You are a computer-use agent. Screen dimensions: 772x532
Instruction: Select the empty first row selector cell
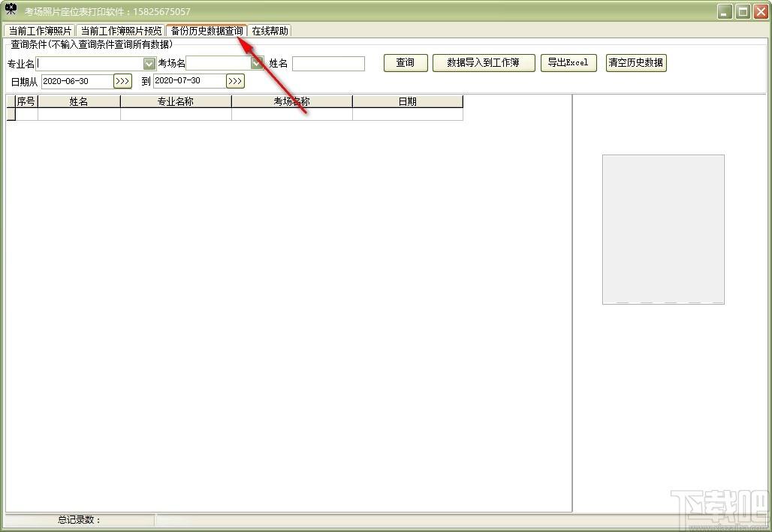coord(11,114)
